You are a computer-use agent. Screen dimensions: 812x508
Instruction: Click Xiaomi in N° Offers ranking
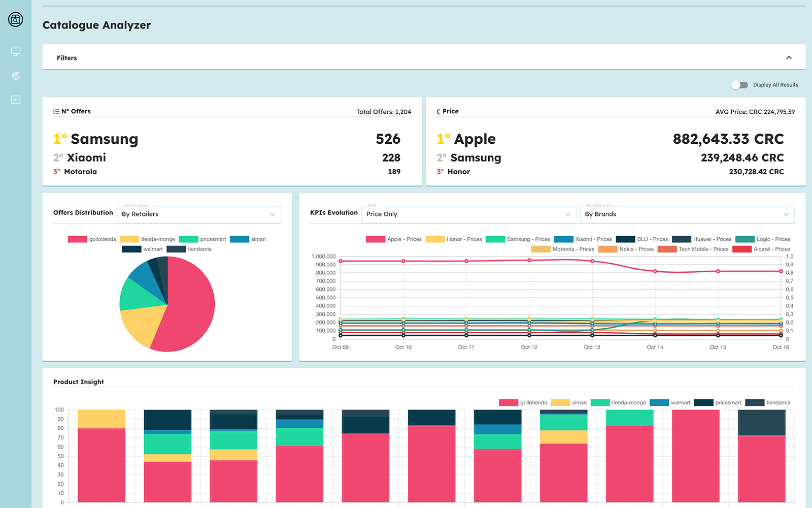click(86, 157)
